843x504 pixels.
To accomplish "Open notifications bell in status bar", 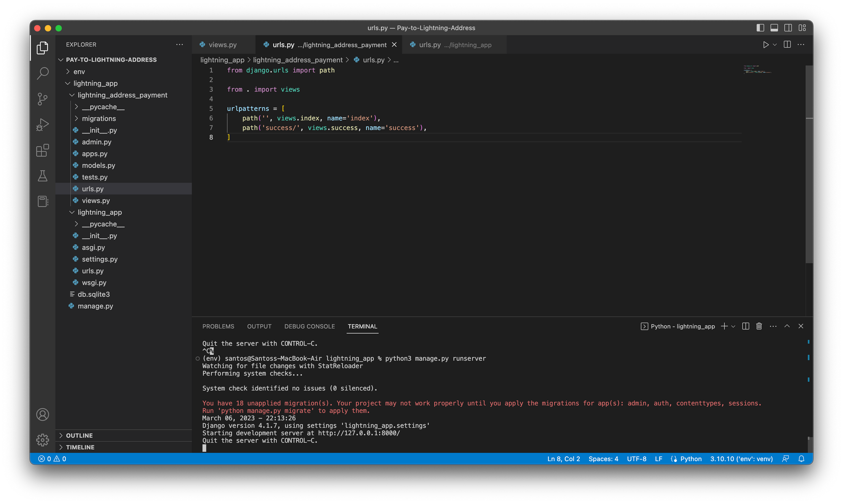I will pos(801,459).
